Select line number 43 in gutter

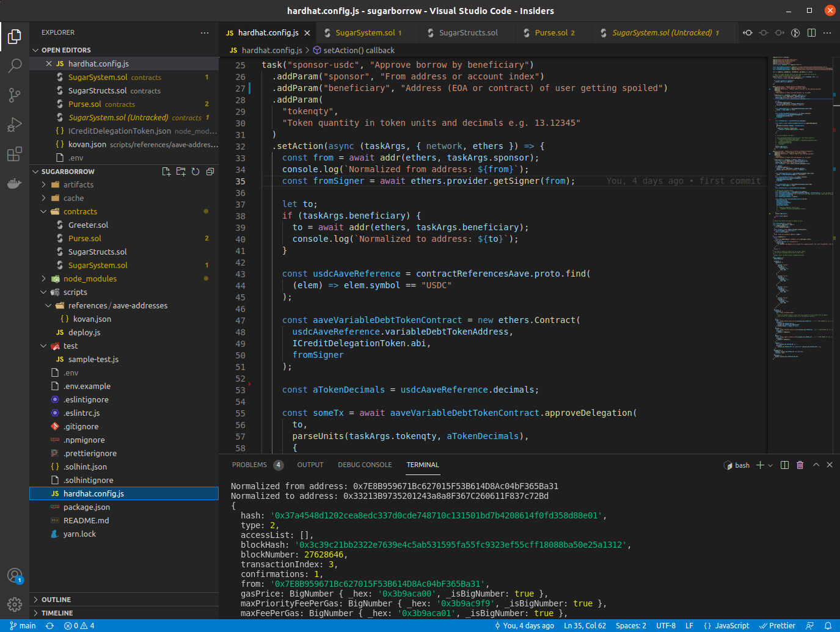240,274
